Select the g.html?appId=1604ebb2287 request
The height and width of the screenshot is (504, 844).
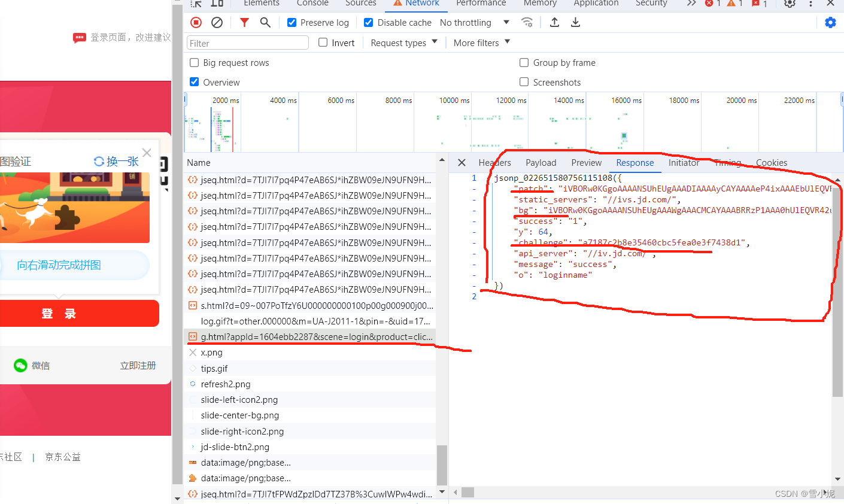[310, 336]
